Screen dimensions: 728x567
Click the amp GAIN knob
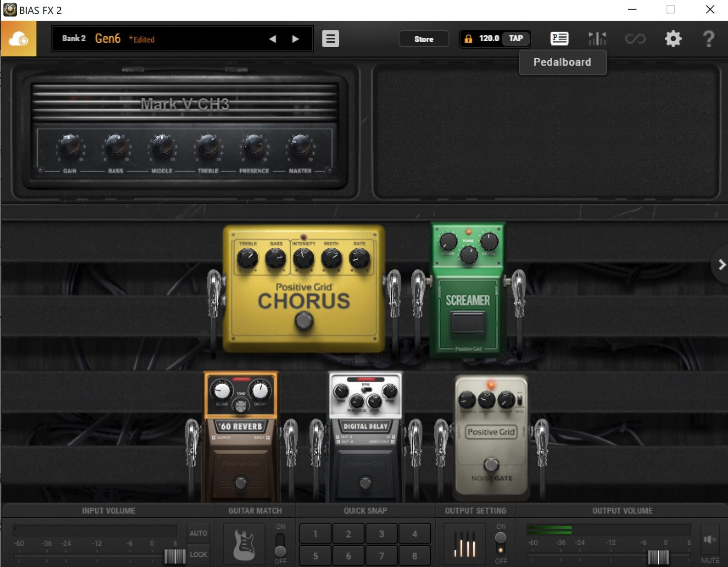pos(70,147)
